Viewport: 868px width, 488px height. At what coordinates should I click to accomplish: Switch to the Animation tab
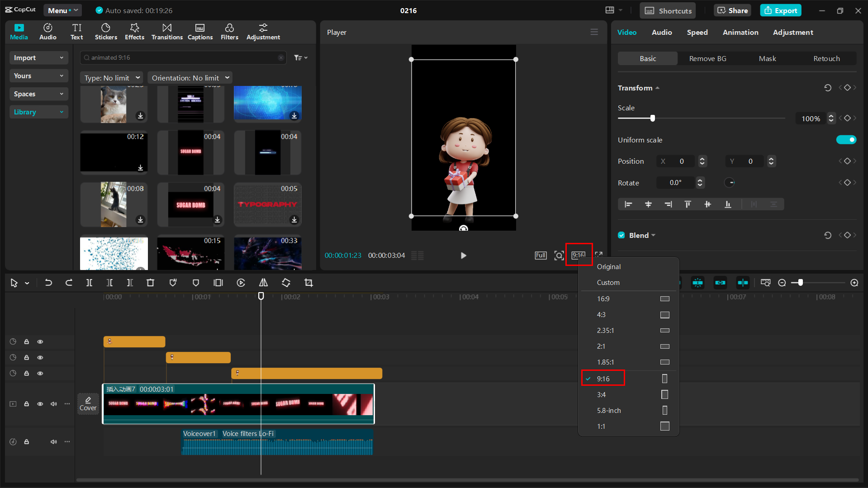point(740,33)
